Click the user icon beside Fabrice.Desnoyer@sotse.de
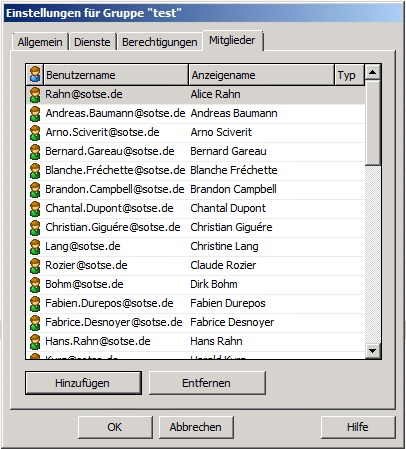The image size is (406, 449). click(35, 323)
